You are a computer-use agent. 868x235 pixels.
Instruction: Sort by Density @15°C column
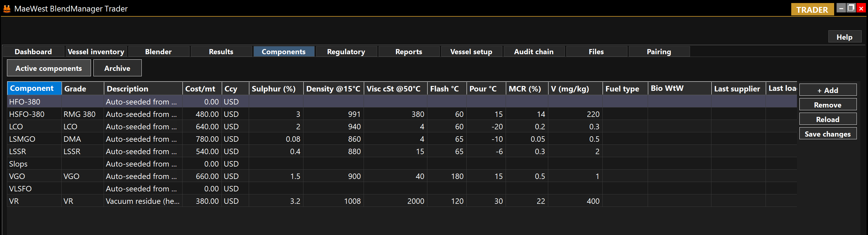click(334, 88)
